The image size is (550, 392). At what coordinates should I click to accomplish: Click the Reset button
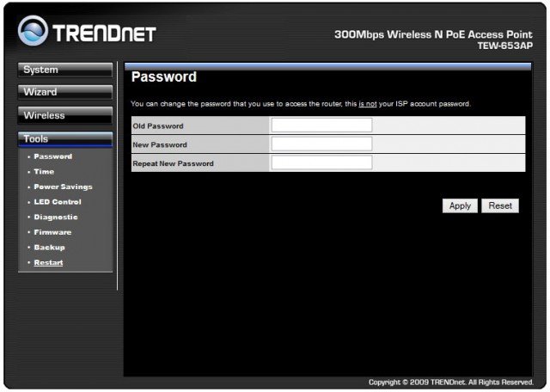coord(500,206)
